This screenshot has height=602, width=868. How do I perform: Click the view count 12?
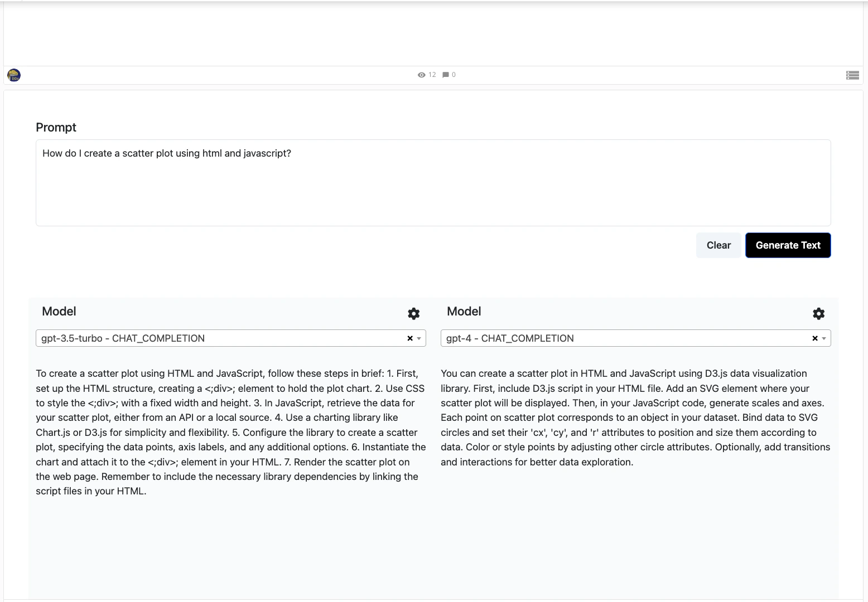[x=432, y=75]
